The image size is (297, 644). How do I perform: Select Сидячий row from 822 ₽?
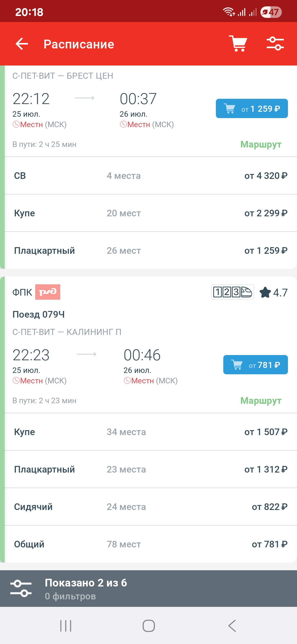151,507
